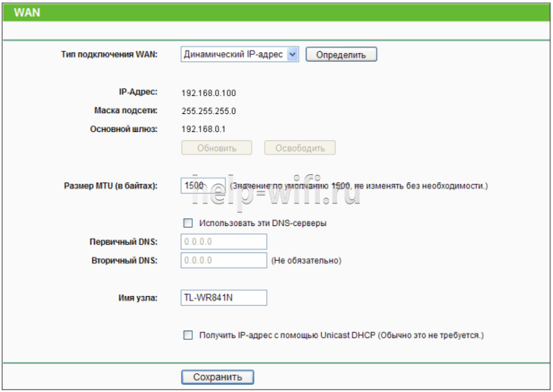Select the Имя узла field containing TL-WR841N

pos(223,298)
